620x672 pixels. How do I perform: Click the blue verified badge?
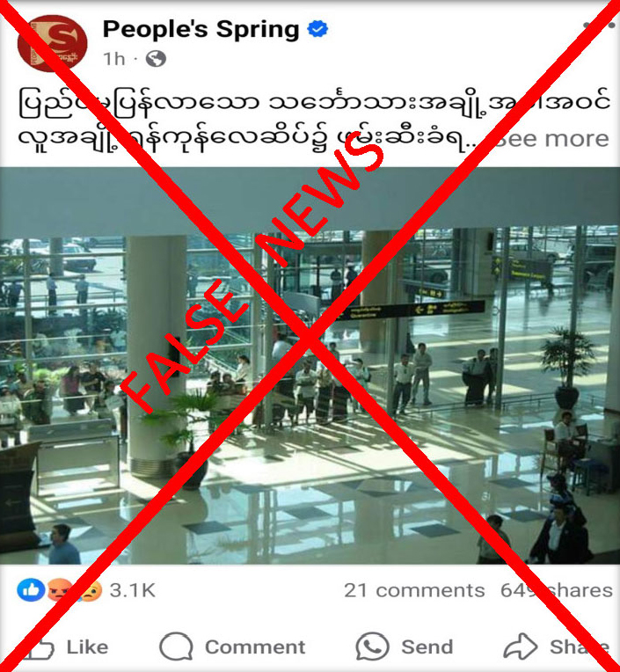(317, 29)
